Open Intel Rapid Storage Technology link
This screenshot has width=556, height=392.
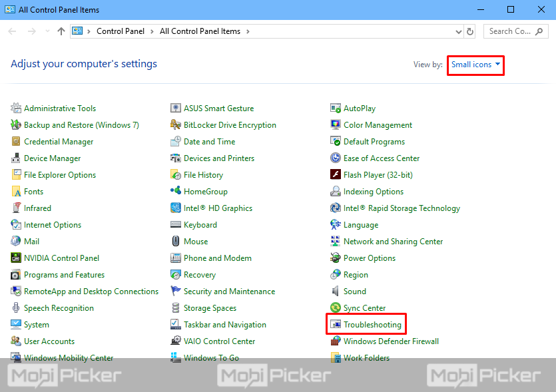tap(402, 208)
